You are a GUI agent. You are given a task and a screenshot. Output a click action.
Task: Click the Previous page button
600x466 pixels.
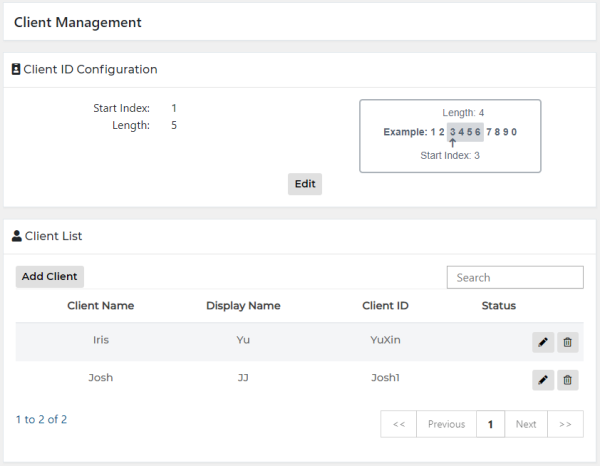pyautogui.click(x=446, y=424)
